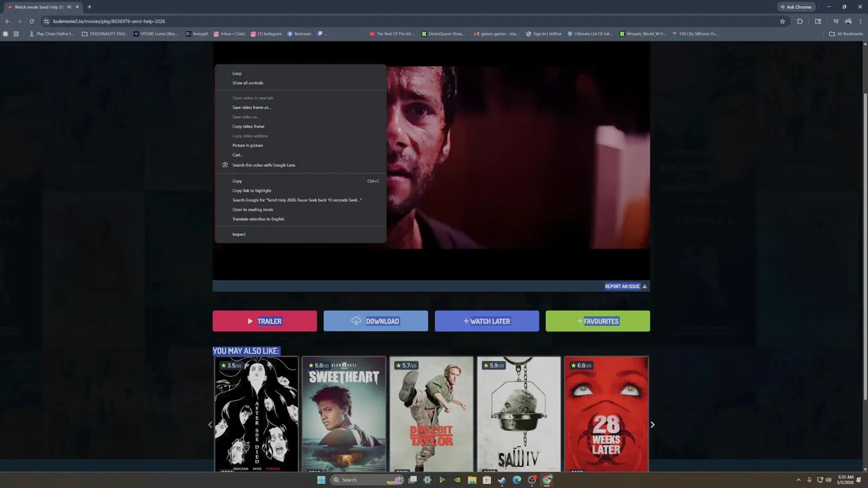Click the taskbar Search box

pos(366,480)
